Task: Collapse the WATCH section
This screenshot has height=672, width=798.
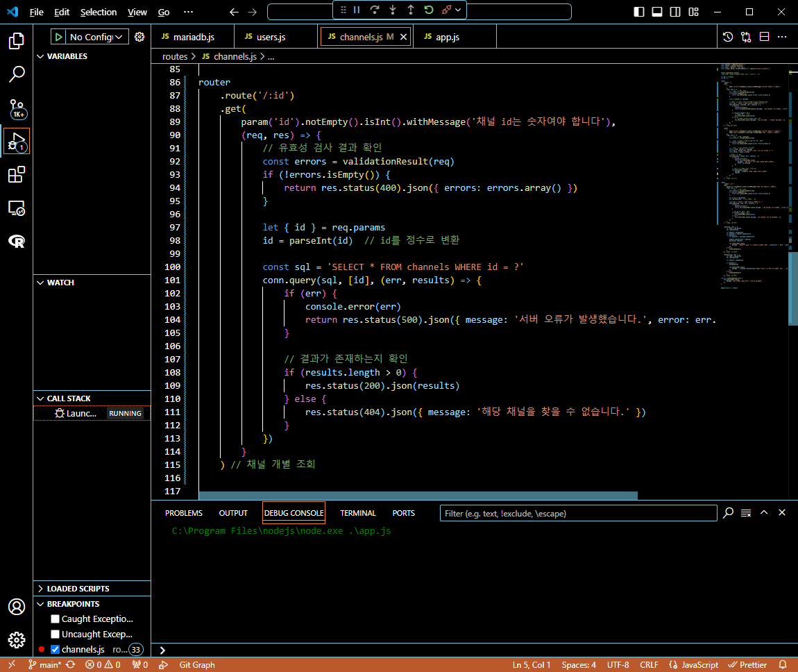Action: (92, 283)
